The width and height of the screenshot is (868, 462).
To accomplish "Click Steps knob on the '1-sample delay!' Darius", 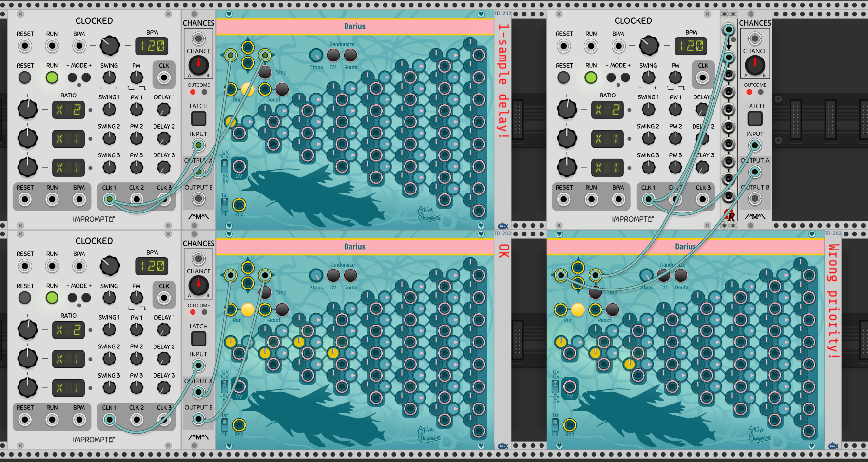I will (x=316, y=56).
